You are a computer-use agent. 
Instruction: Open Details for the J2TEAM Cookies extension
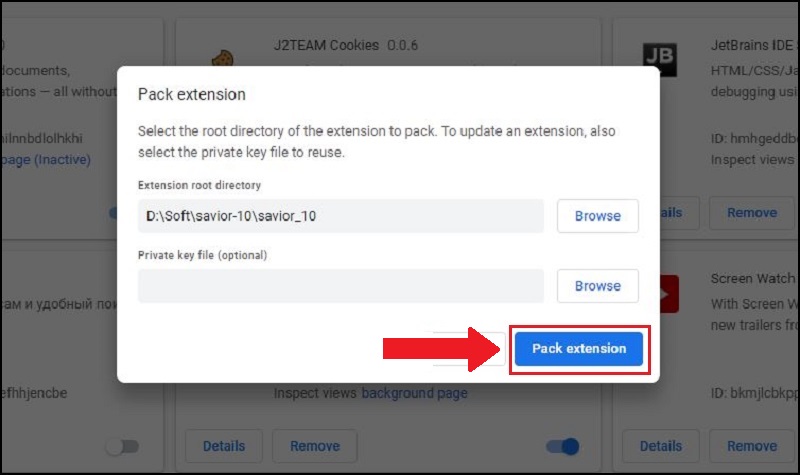click(224, 446)
